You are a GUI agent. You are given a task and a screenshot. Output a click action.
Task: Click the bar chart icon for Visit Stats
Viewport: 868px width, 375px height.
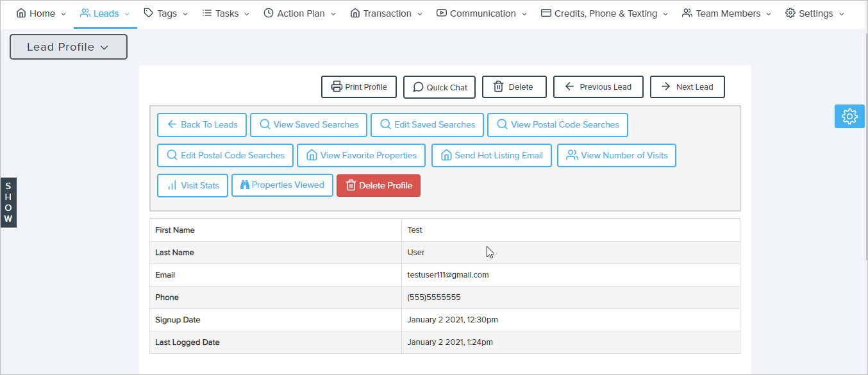[172, 185]
